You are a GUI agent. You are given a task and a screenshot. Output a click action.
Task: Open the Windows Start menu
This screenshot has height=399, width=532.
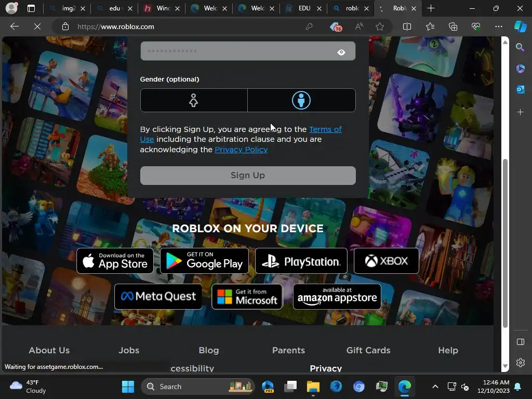click(x=128, y=387)
